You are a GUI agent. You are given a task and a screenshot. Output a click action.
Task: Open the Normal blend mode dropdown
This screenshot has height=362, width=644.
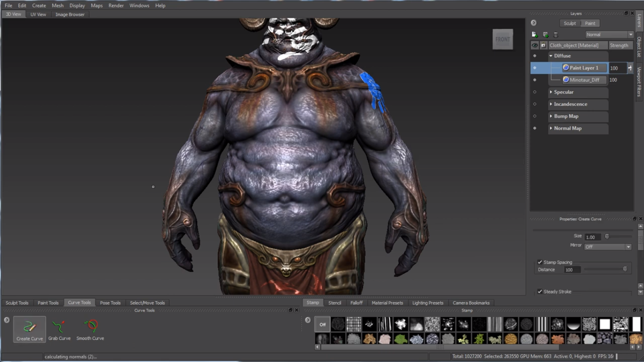coord(609,34)
